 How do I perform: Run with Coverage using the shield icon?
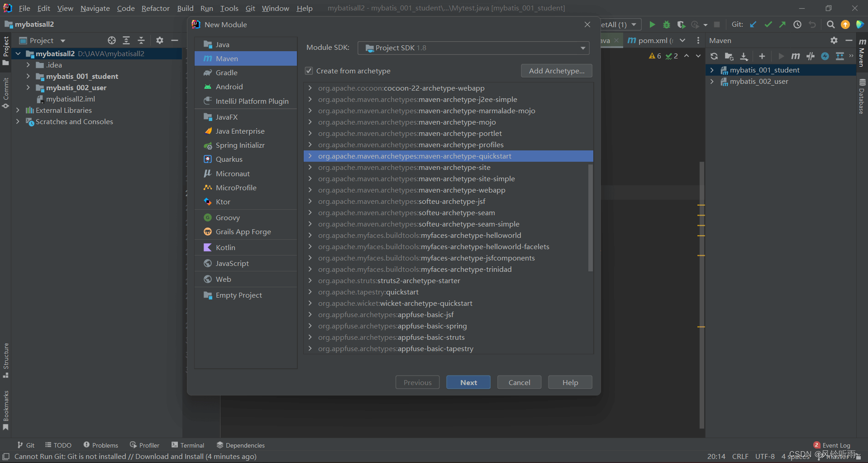pos(681,24)
